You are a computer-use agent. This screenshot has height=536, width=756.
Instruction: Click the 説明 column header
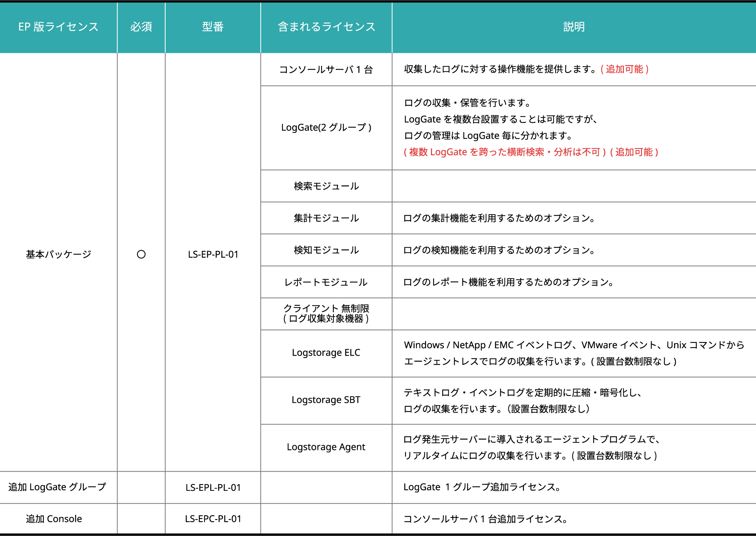point(574,27)
